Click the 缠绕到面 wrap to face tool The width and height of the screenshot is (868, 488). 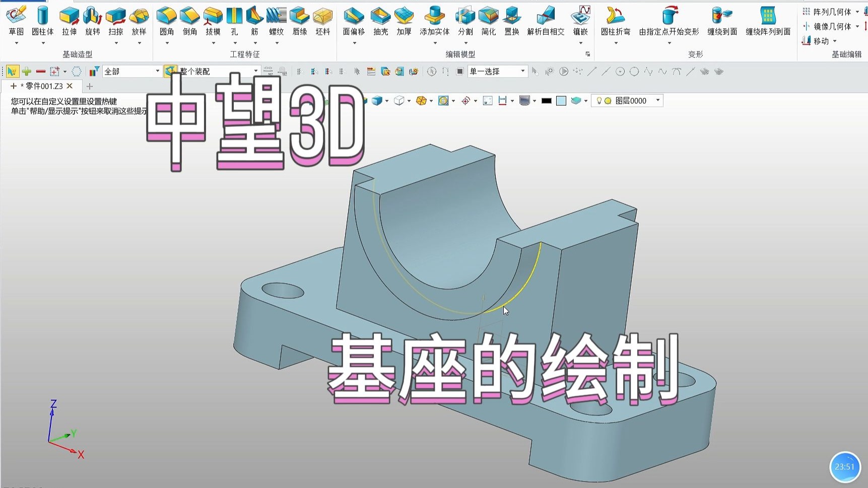click(x=722, y=22)
